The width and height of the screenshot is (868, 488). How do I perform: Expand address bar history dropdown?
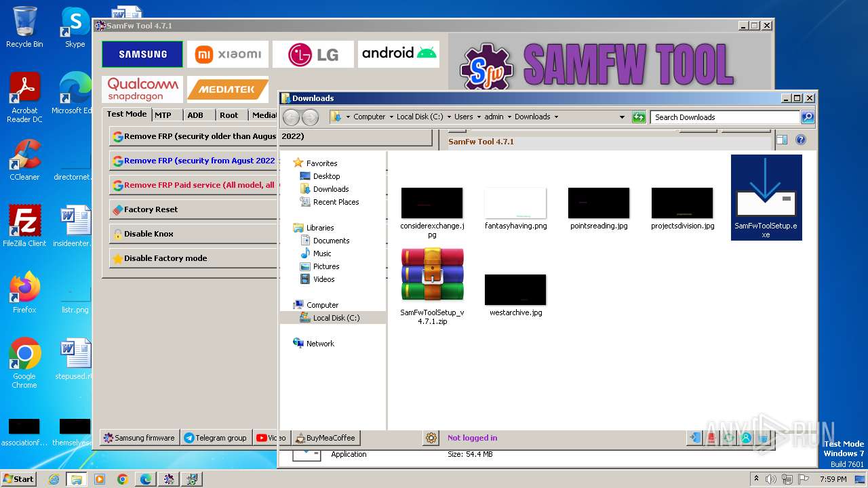tap(622, 117)
